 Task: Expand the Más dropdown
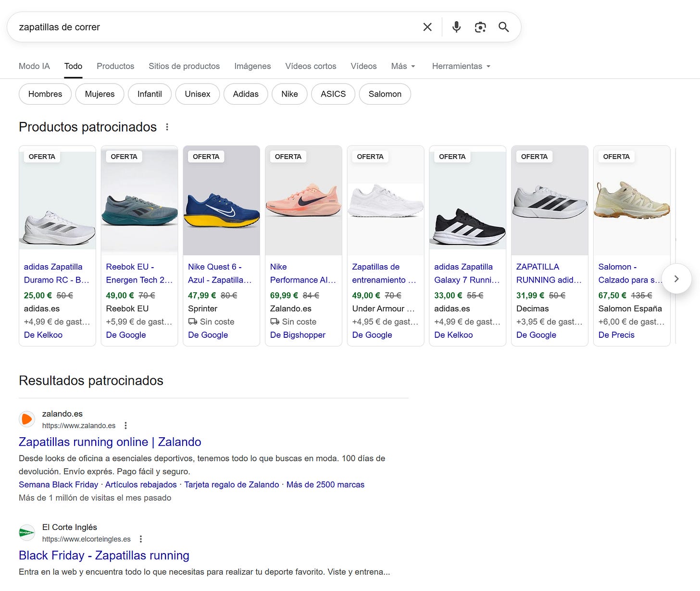(403, 66)
